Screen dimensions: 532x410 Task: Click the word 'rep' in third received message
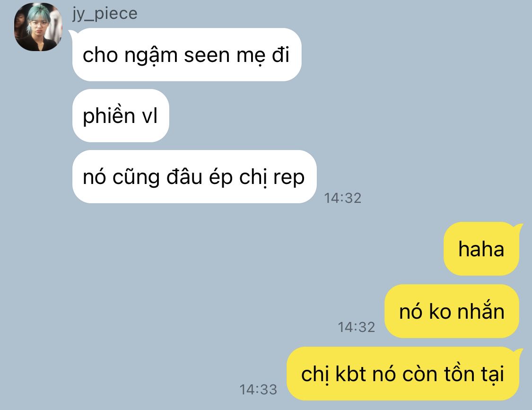[x=289, y=178]
